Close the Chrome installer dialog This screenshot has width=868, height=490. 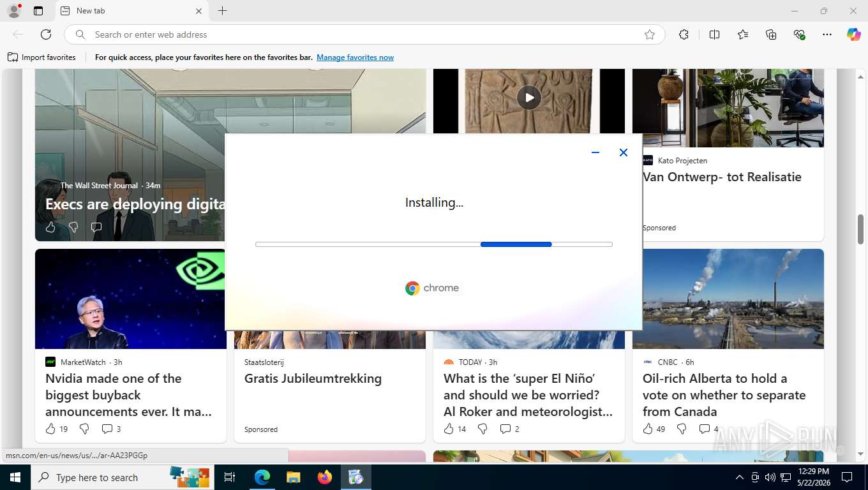pyautogui.click(x=624, y=152)
